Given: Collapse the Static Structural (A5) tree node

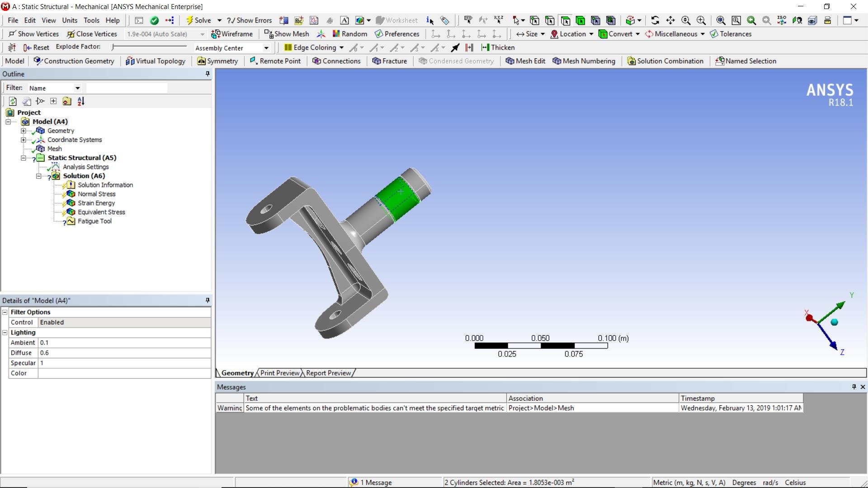Looking at the screenshot, I should [24, 158].
